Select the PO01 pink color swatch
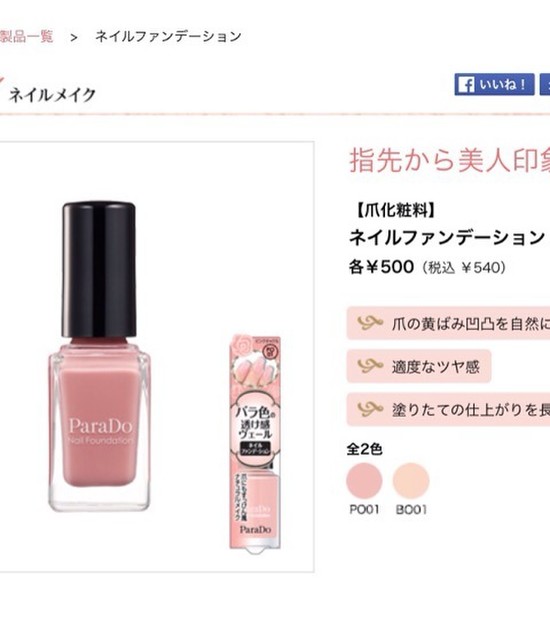 tap(364, 480)
